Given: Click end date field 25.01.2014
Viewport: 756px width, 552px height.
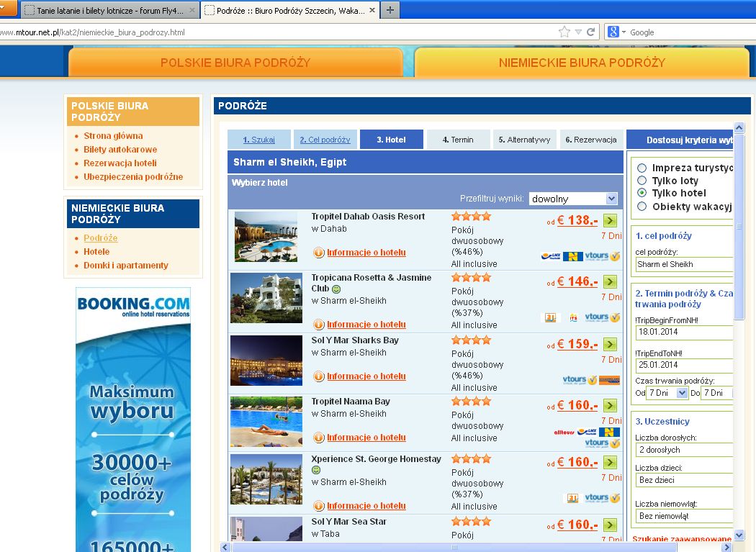Looking at the screenshot, I should [x=684, y=365].
